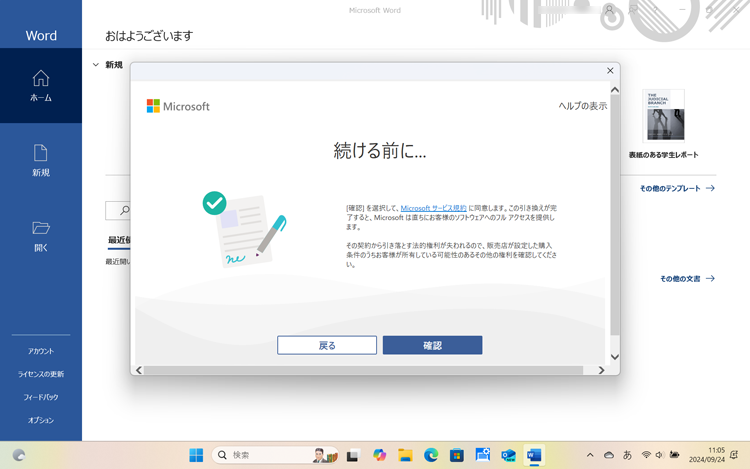Select ライセンスの更新 in the sidebar
Viewport: 750px width, 469px height.
click(x=41, y=374)
